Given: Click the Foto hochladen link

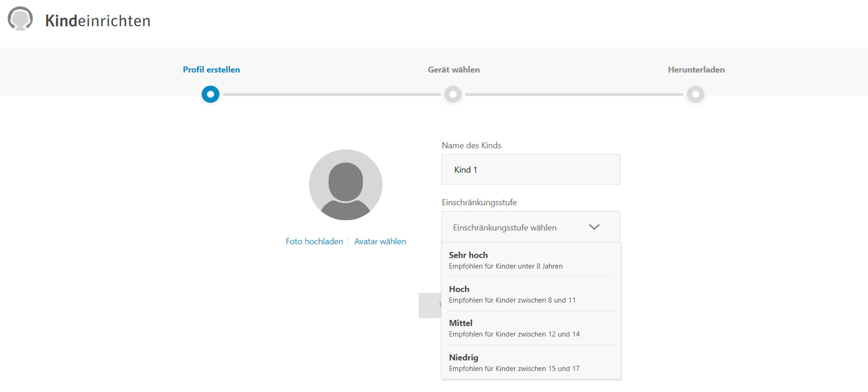Looking at the screenshot, I should click(x=314, y=242).
